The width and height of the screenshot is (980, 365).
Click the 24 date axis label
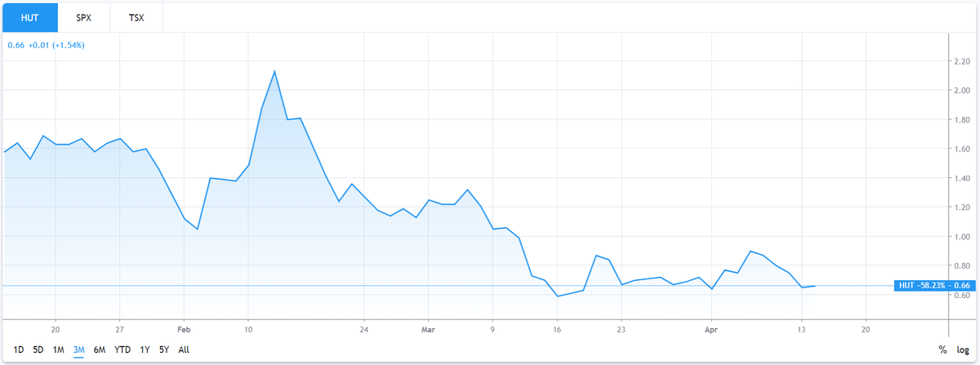pyautogui.click(x=364, y=329)
